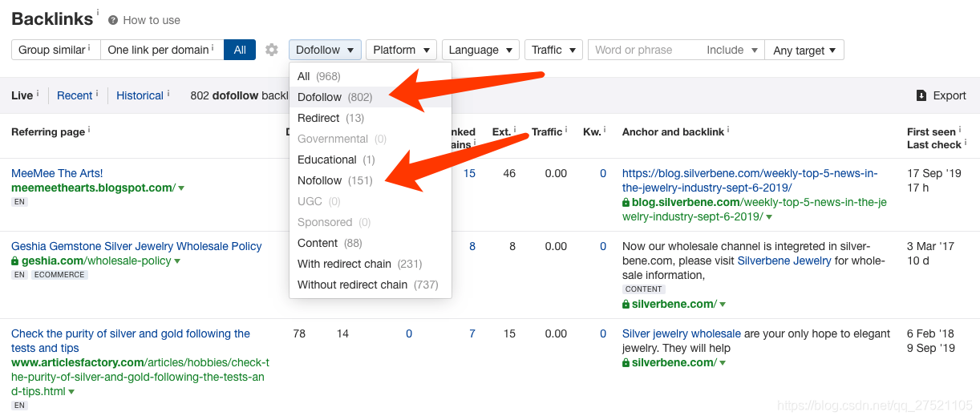Image resolution: width=980 pixels, height=420 pixels.
Task: Click the settings gear icon
Action: 272,50
